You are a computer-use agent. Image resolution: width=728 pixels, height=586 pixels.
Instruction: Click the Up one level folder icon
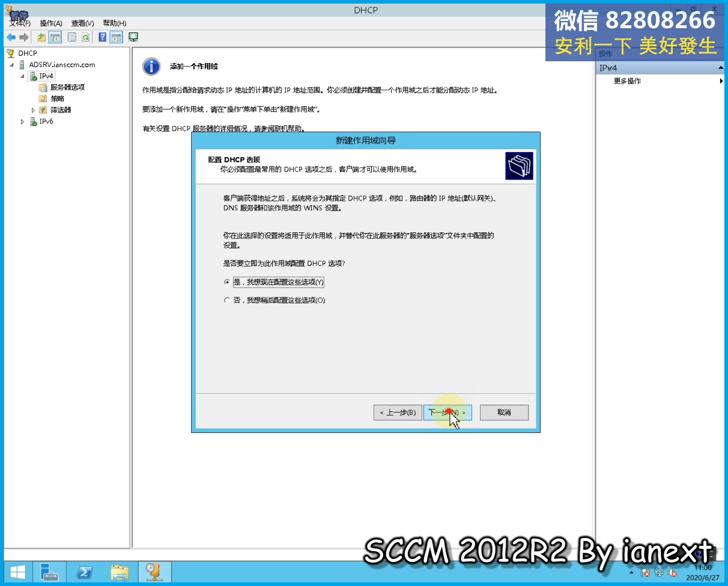pos(41,37)
